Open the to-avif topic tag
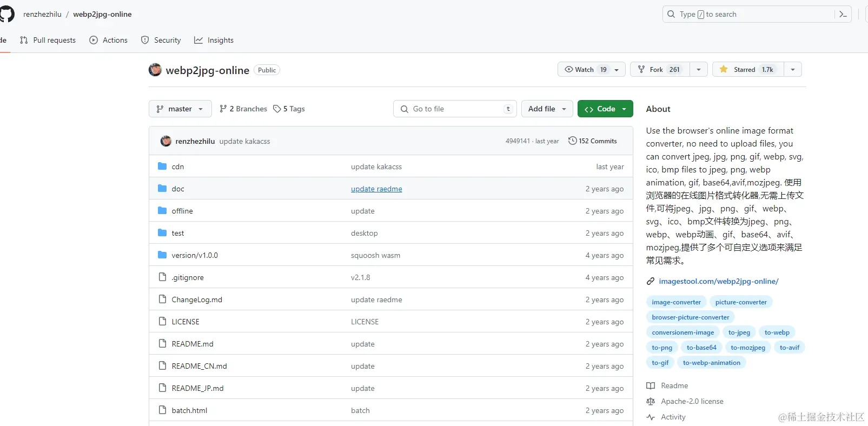Image resolution: width=868 pixels, height=426 pixels. click(x=790, y=348)
